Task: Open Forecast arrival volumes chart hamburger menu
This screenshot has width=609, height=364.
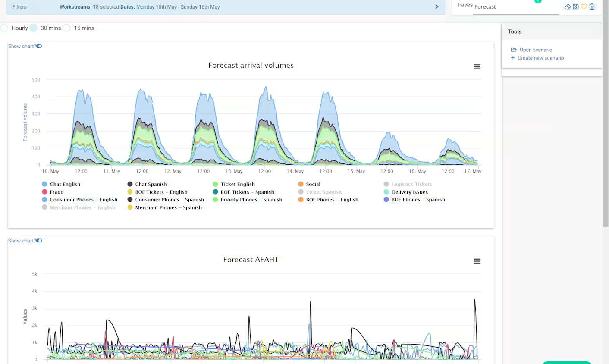Action: 477,67
